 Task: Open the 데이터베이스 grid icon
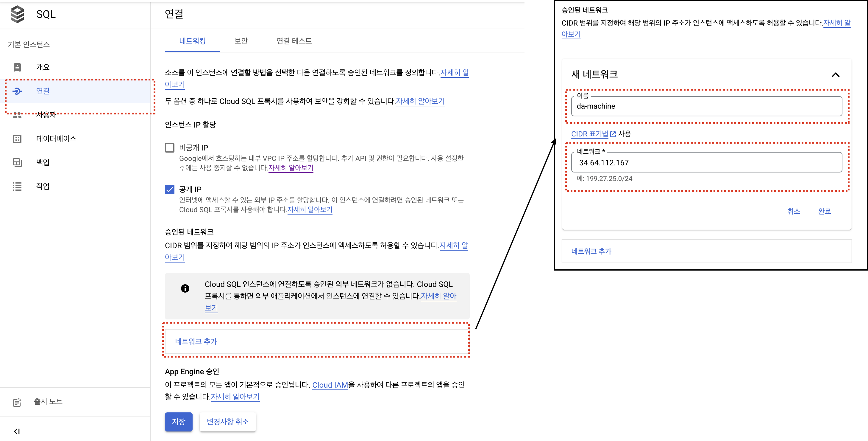tap(17, 139)
